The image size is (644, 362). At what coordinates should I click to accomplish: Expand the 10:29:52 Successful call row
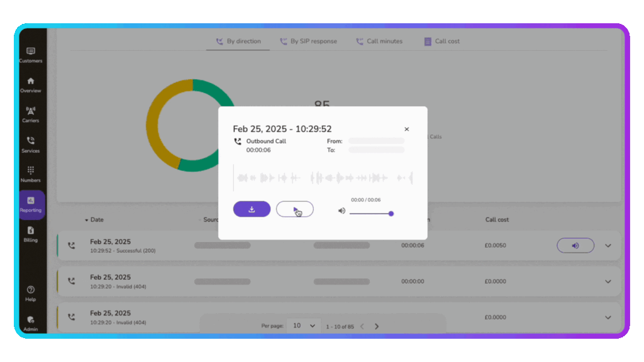coord(608,246)
